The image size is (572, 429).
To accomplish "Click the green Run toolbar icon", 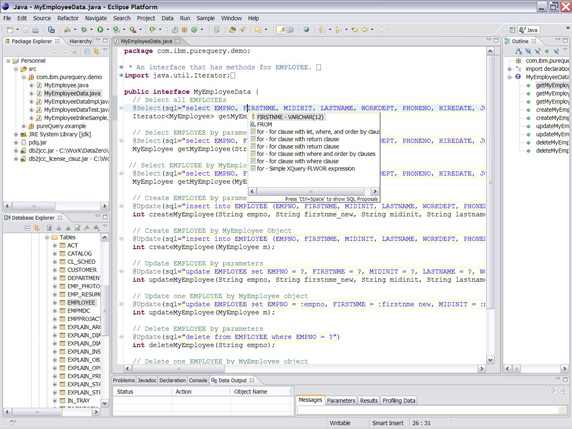I will 100,30.
